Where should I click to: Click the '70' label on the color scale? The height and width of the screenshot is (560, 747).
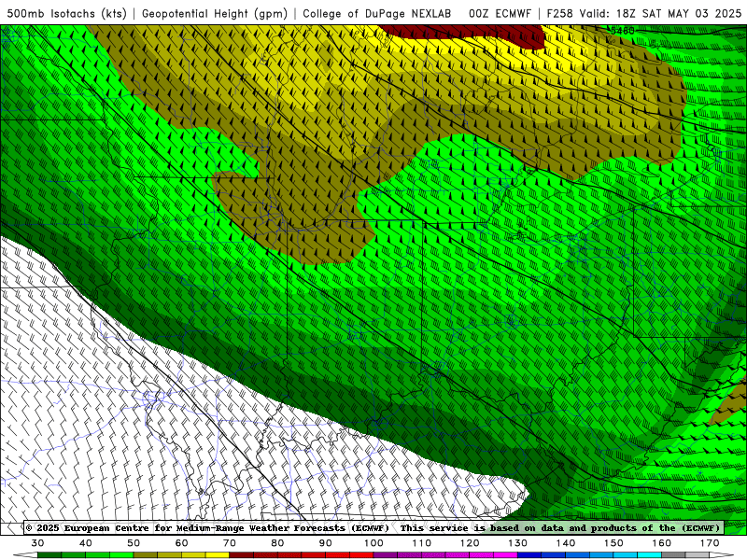(230, 543)
